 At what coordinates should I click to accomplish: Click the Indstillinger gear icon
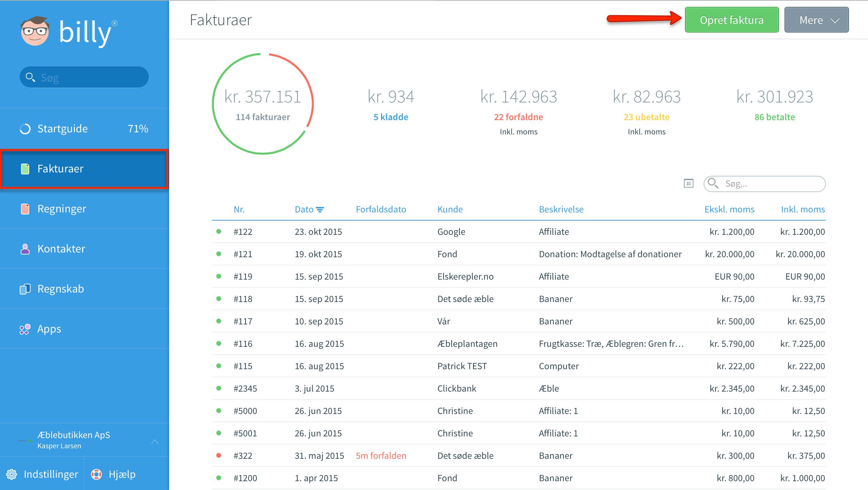pos(12,474)
